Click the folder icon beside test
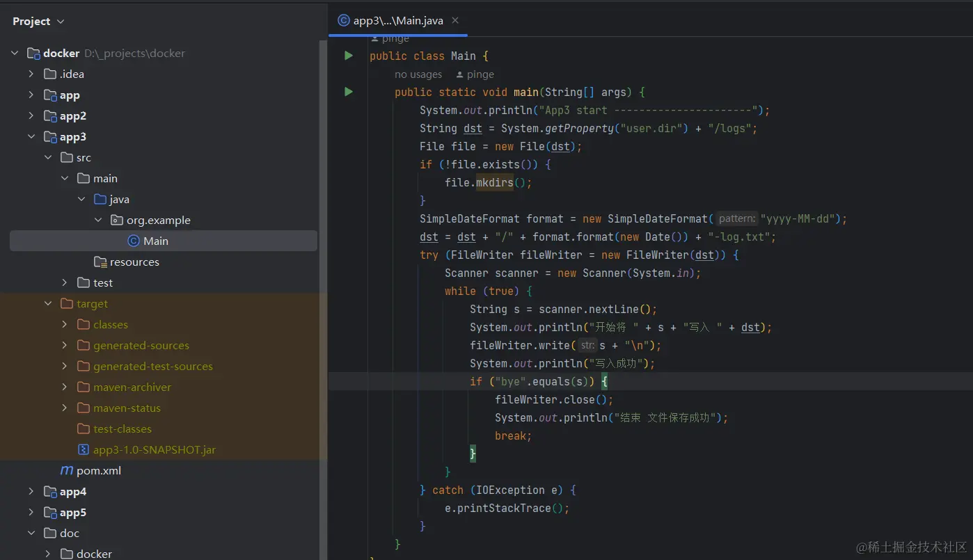 [84, 282]
